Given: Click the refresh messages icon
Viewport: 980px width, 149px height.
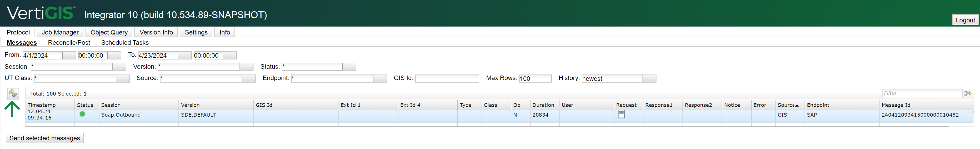Looking at the screenshot, I should tap(13, 93).
